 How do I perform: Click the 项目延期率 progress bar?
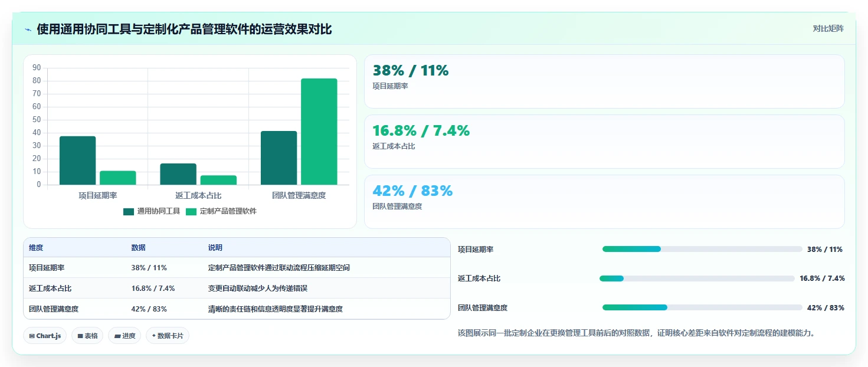point(702,249)
